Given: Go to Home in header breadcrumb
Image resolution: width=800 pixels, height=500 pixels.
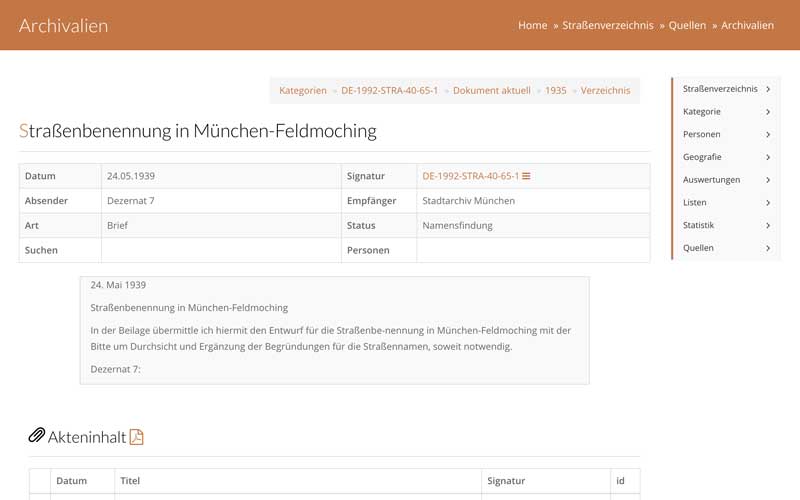Looking at the screenshot, I should (532, 25).
